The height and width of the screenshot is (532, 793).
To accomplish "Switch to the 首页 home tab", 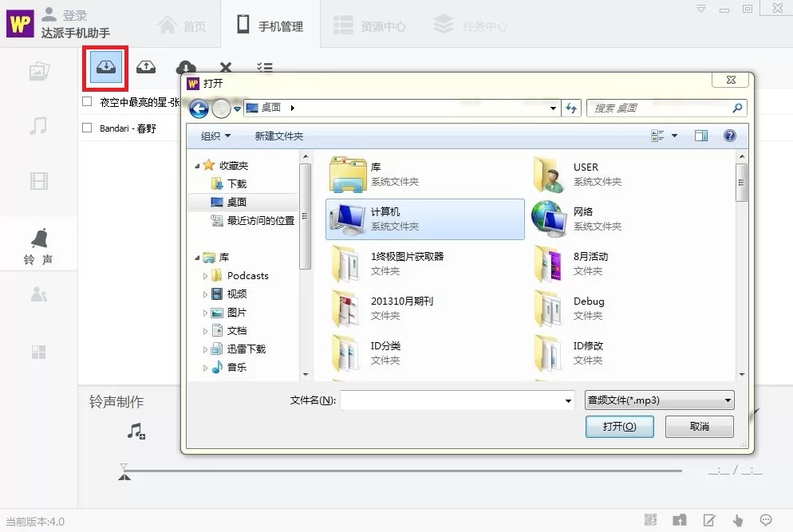I will pos(182,26).
